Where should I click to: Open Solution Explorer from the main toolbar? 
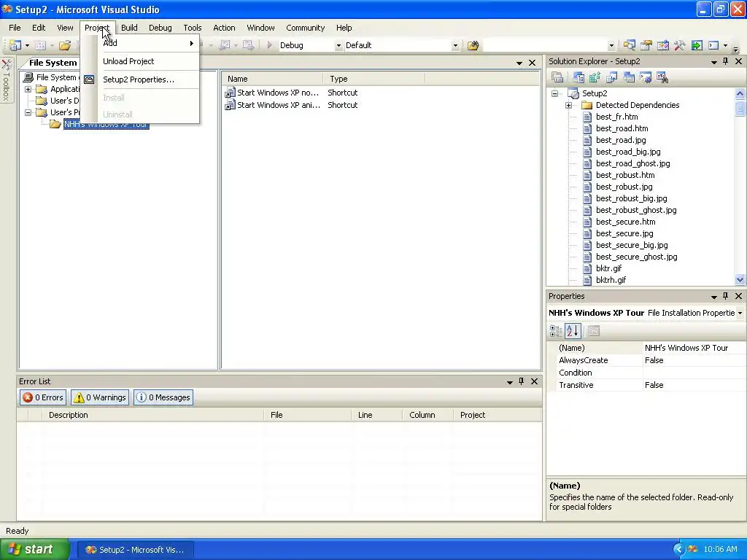pos(630,45)
